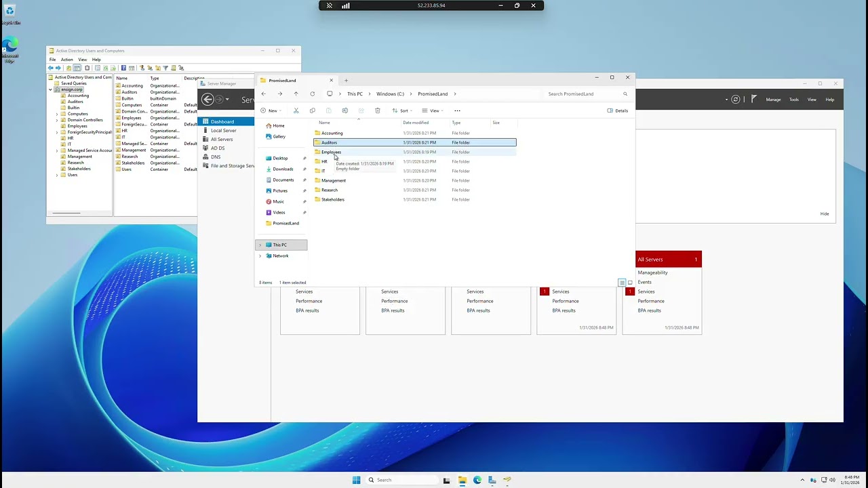Switch to details view icon in Explorer status bar

click(622, 283)
